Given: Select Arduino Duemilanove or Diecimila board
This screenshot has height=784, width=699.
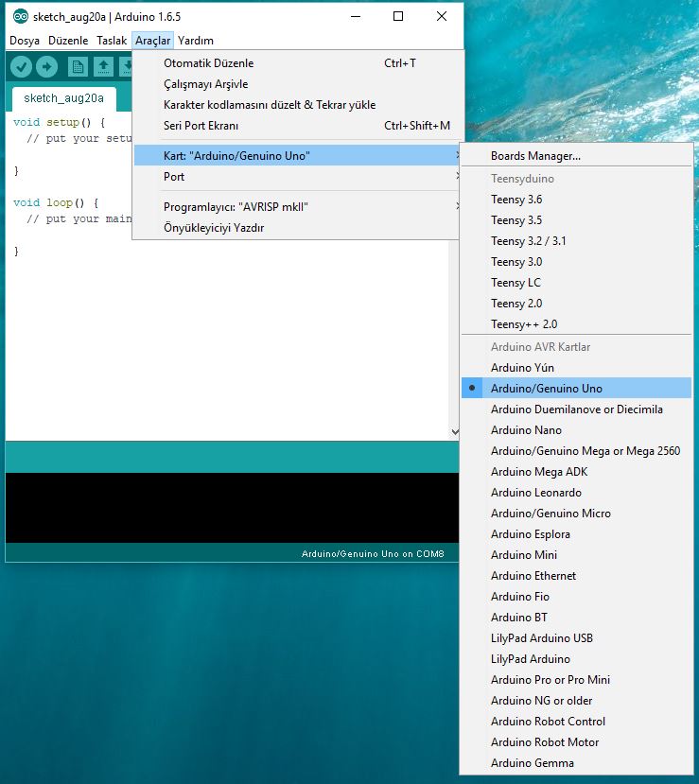Looking at the screenshot, I should (x=576, y=409).
